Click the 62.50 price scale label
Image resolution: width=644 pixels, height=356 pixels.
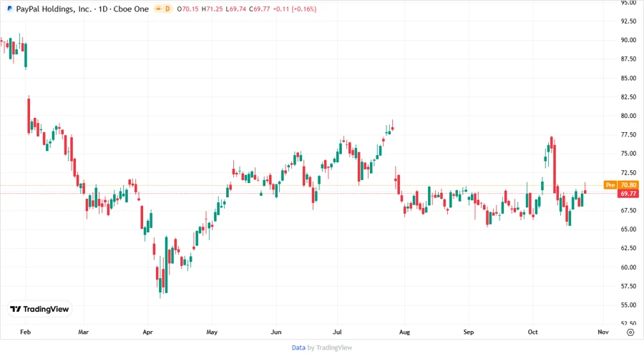click(628, 248)
